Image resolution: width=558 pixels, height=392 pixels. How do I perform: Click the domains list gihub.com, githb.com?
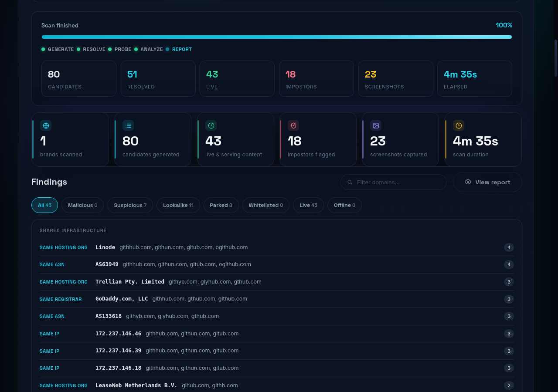[x=210, y=385]
